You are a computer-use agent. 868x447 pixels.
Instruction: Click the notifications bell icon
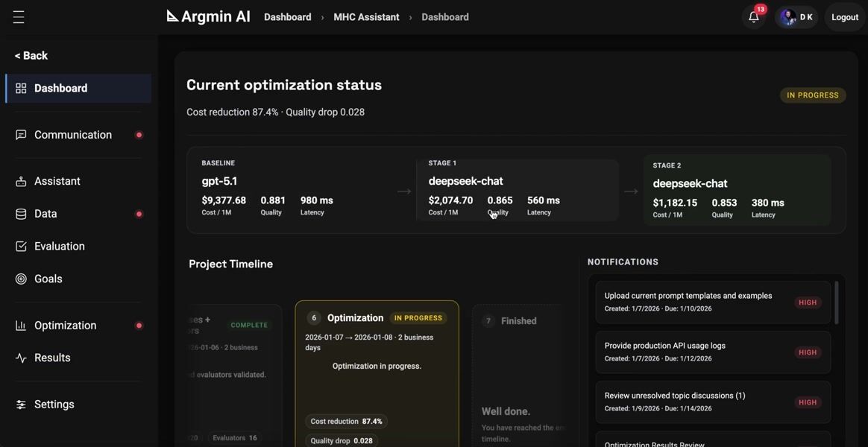tap(754, 17)
